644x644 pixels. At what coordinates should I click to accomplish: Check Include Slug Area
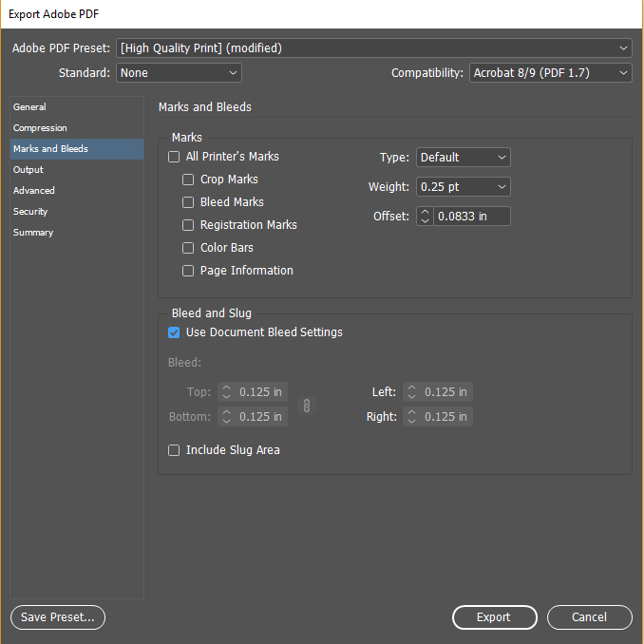click(x=174, y=450)
